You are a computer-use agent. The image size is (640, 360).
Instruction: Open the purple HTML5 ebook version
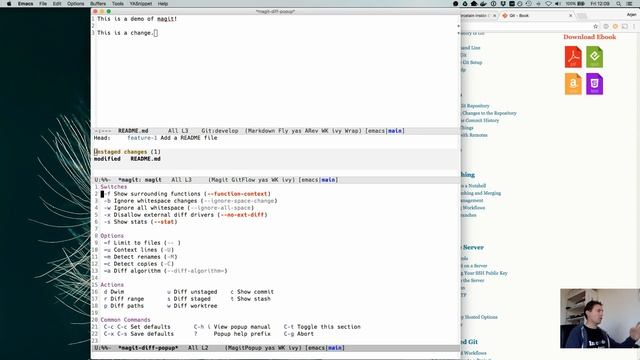[594, 84]
